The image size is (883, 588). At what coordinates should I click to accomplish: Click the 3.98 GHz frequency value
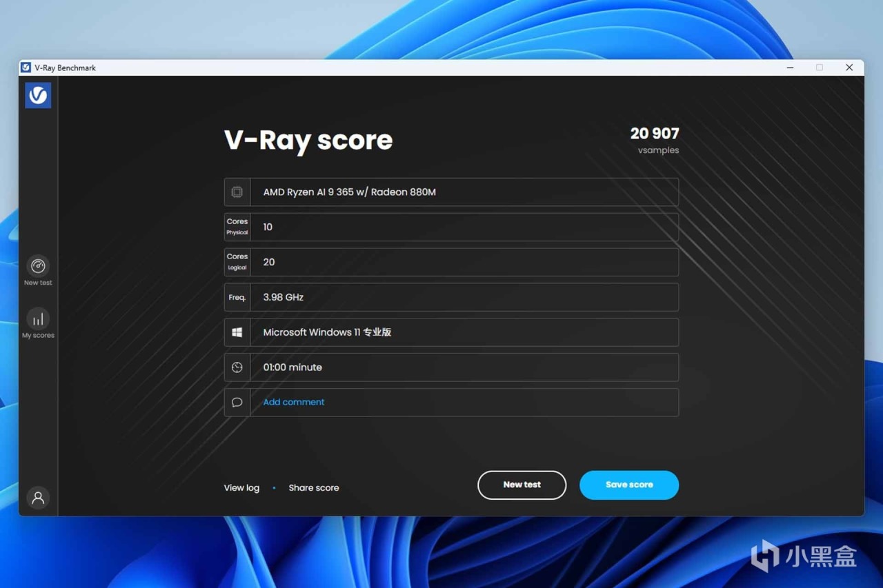pyautogui.click(x=283, y=297)
